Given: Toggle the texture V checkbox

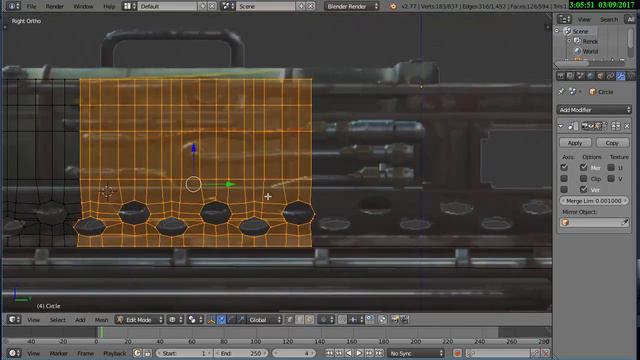Looking at the screenshot, I should tap(611, 178).
